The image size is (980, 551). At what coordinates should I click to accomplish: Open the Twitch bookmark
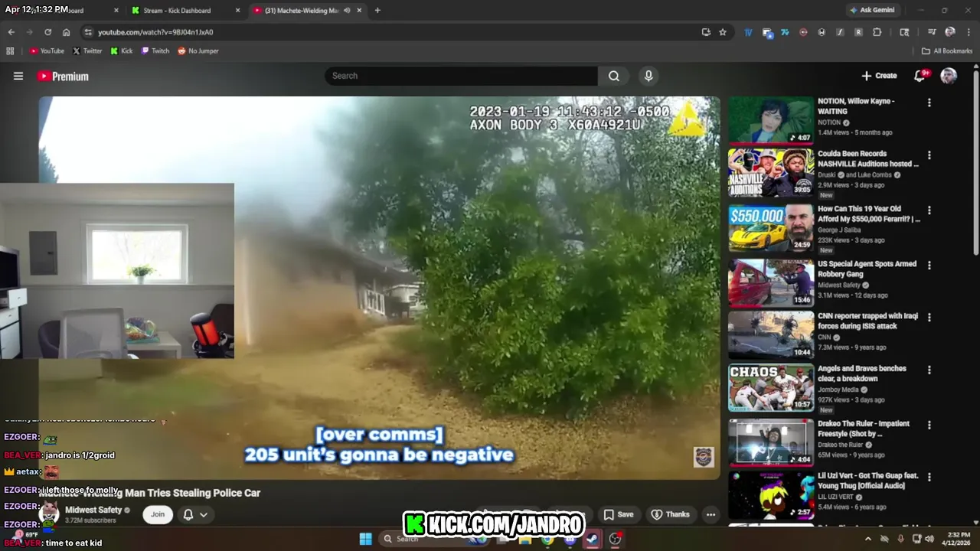(155, 51)
